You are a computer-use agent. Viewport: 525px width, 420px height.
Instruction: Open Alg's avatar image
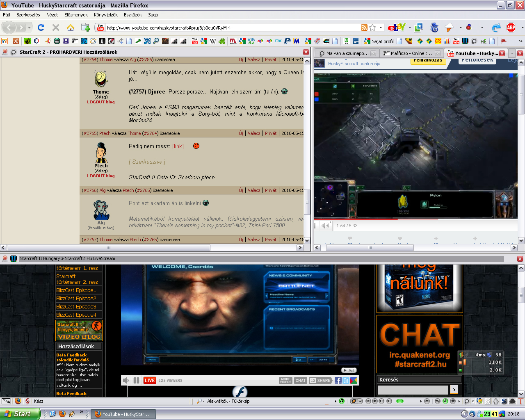101,210
